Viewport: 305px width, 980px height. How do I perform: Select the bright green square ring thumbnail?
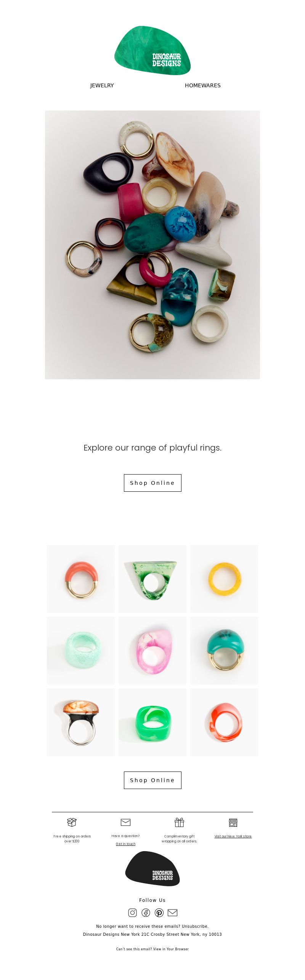pos(152,722)
